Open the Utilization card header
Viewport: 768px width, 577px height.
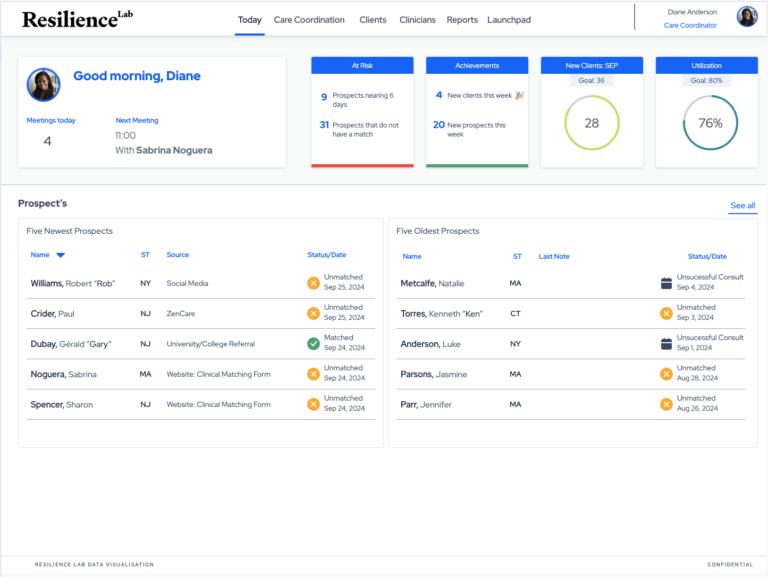707,65
